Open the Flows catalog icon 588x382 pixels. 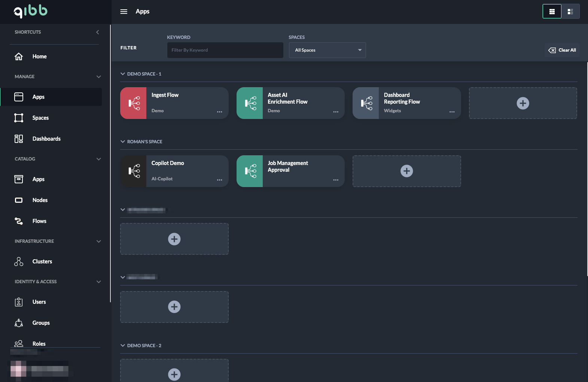point(19,221)
